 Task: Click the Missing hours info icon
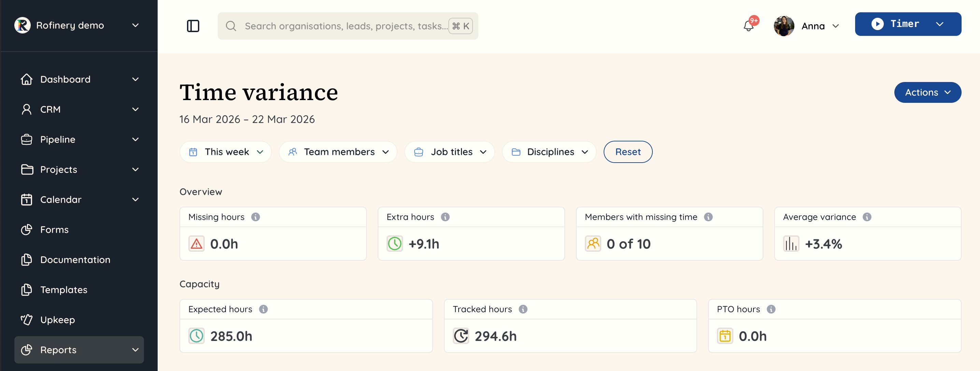(x=256, y=217)
